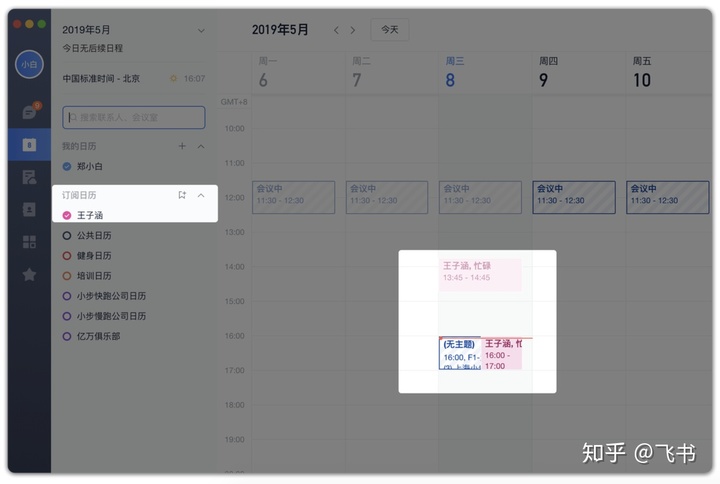
Task: Go to the previous week
Action: [337, 30]
